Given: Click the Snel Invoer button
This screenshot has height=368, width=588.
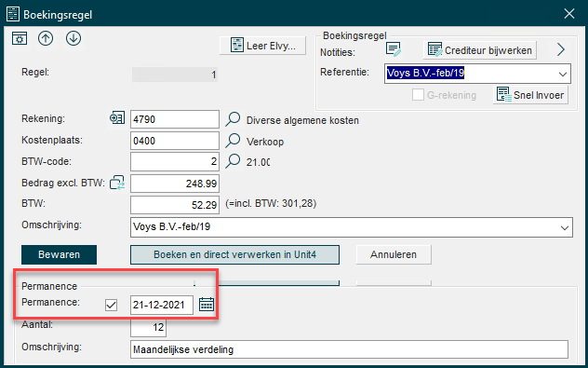Looking at the screenshot, I should point(530,95).
